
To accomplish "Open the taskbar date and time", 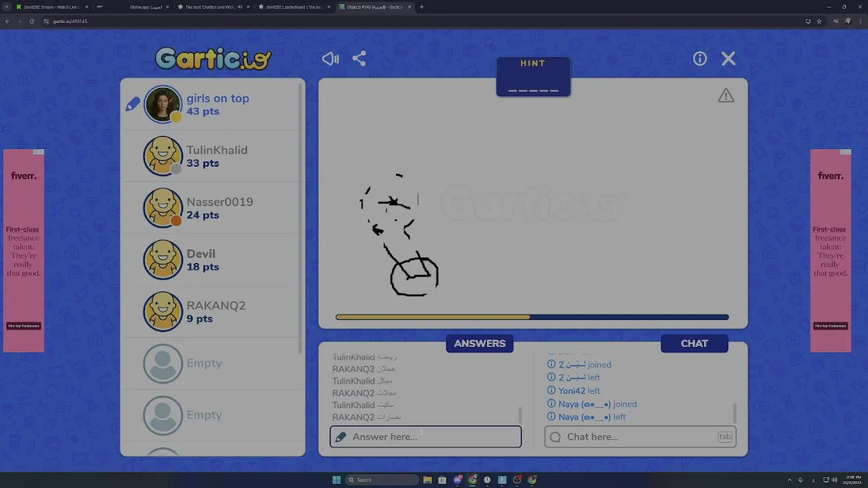I will pos(854,480).
